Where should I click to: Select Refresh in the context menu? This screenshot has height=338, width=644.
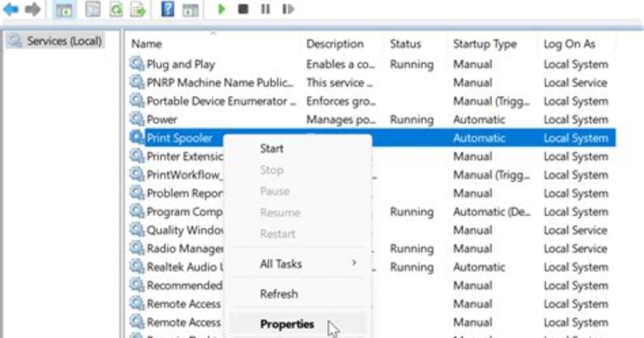pyautogui.click(x=279, y=294)
